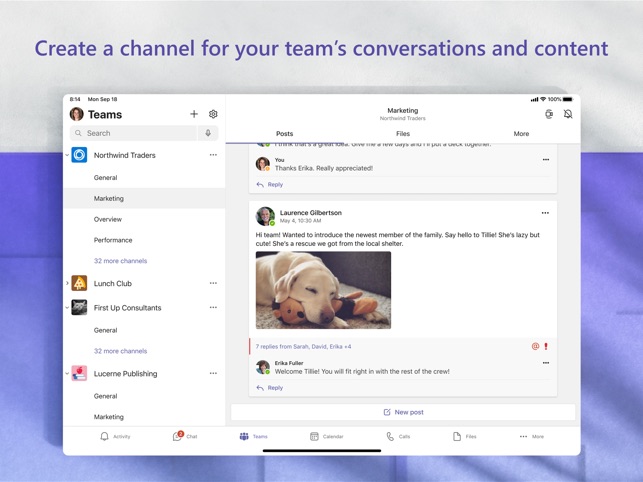The height and width of the screenshot is (482, 643).
Task: Click the First Up Consultants cat icon
Action: pos(79,307)
